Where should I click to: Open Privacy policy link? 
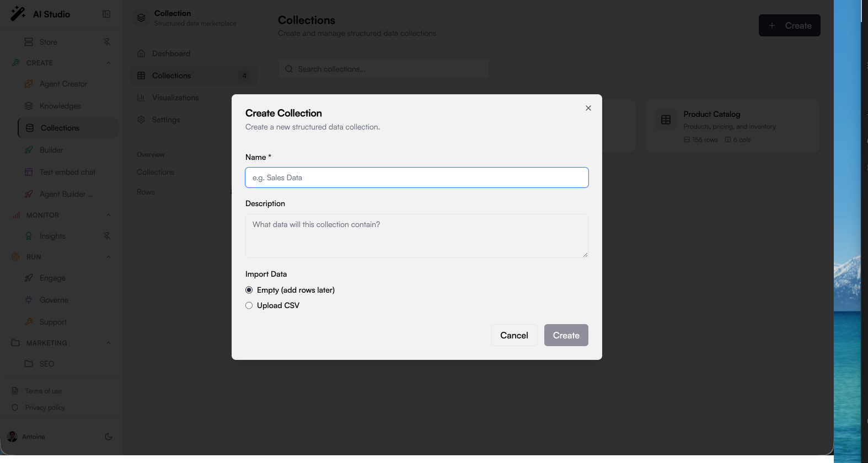45,407
